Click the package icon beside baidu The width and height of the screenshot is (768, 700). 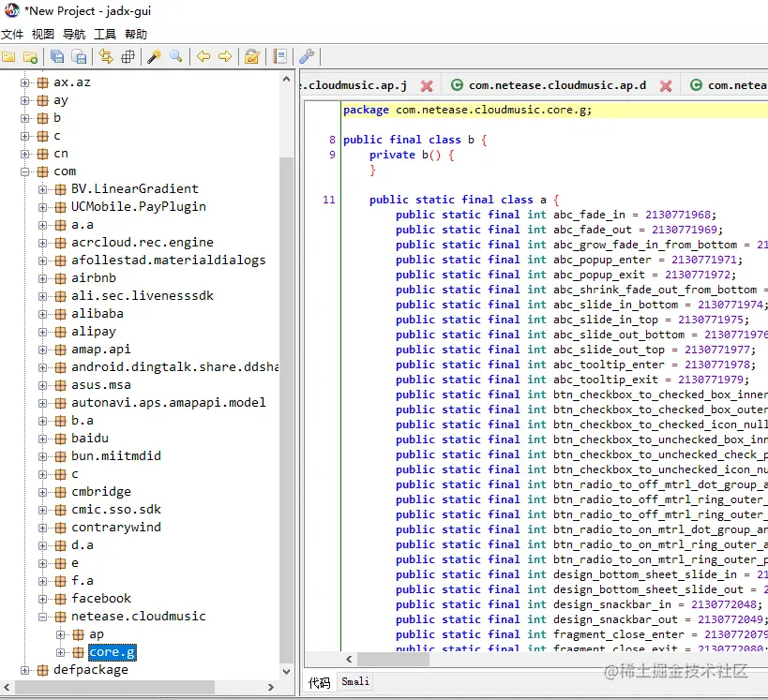[x=60, y=439]
